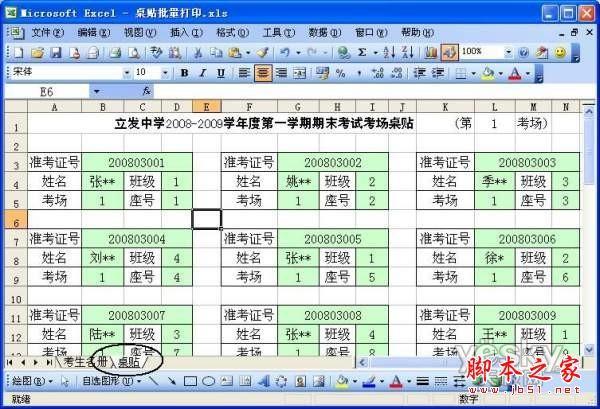This screenshot has width=600, height=409.
Task: Open the font size dropdown showing 10
Action: pos(165,73)
